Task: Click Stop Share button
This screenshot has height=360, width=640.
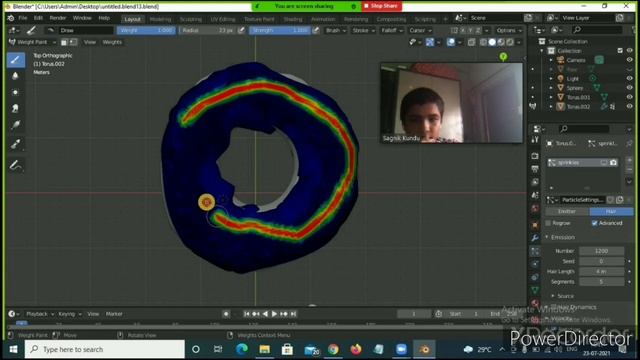Action: click(x=381, y=6)
